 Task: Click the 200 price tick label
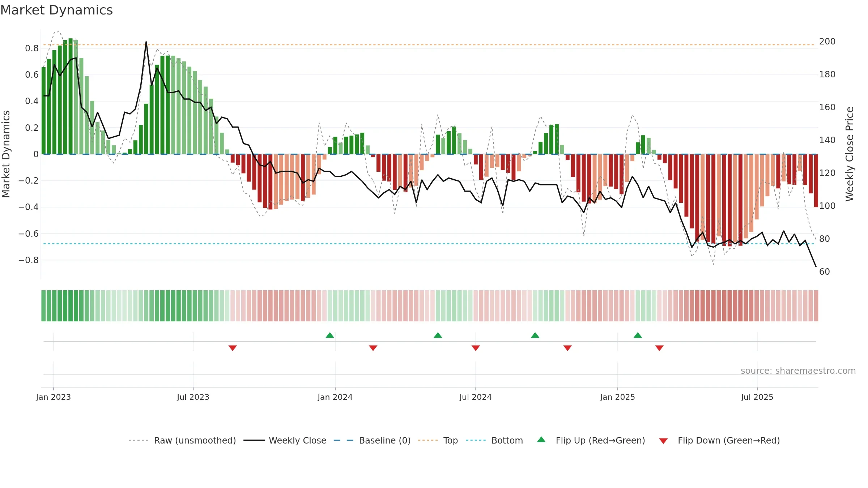coord(827,41)
